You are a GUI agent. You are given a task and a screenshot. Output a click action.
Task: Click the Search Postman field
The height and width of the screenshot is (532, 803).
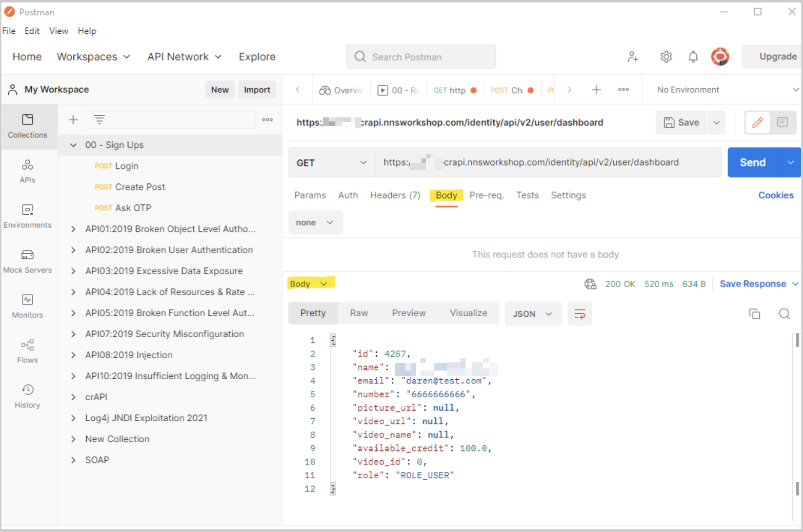(x=421, y=57)
